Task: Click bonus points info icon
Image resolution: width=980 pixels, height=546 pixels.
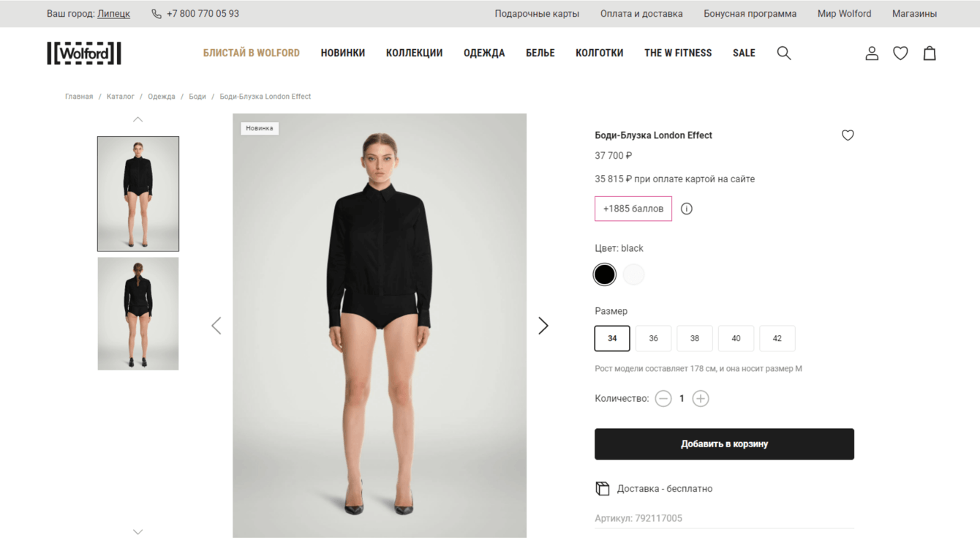Action: point(686,209)
